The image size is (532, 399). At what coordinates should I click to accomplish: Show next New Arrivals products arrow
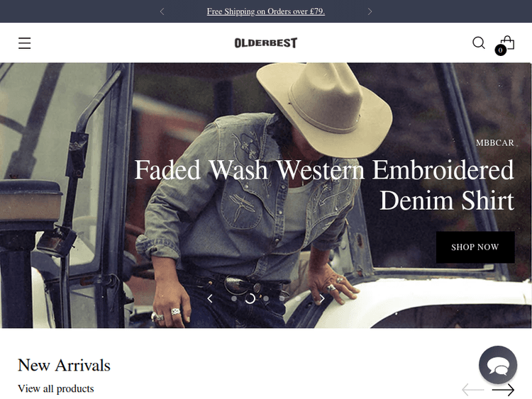click(503, 390)
